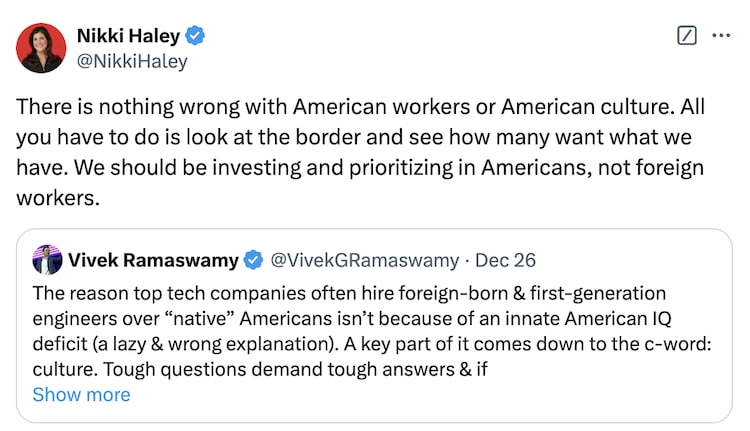Open the @NikkiHaley handle link
Viewport: 750px width, 431px height.
coord(132,60)
